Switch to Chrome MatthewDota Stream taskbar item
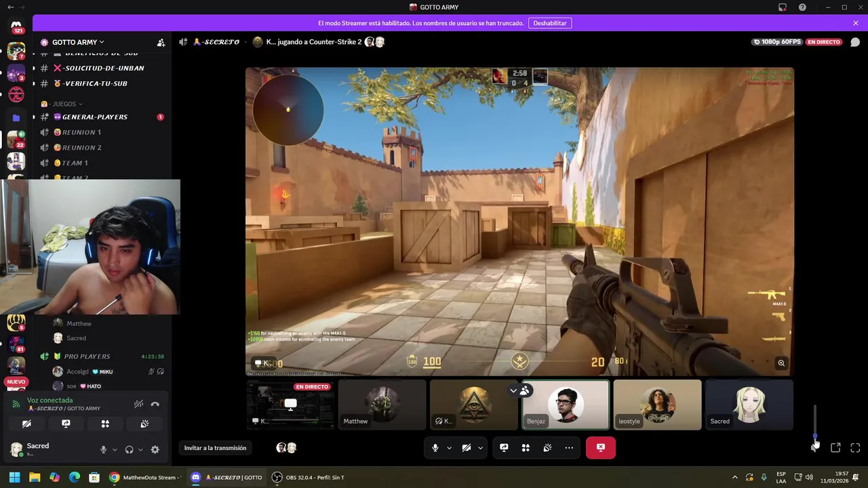Screen dimensions: 868x488 click(145, 477)
